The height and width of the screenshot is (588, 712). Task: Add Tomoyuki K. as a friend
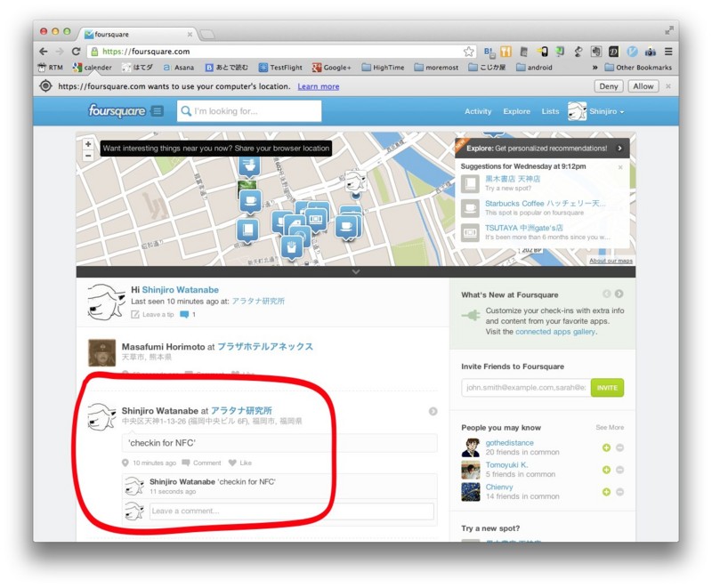[606, 470]
